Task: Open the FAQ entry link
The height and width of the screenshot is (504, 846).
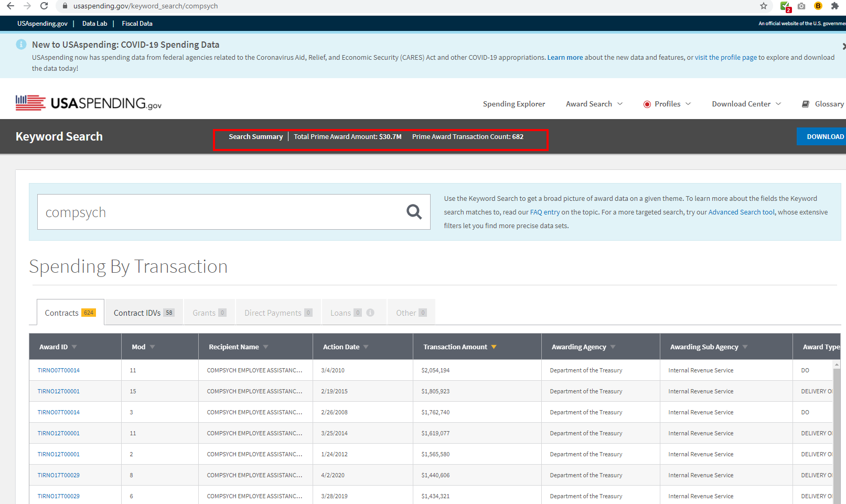Action: [545, 212]
